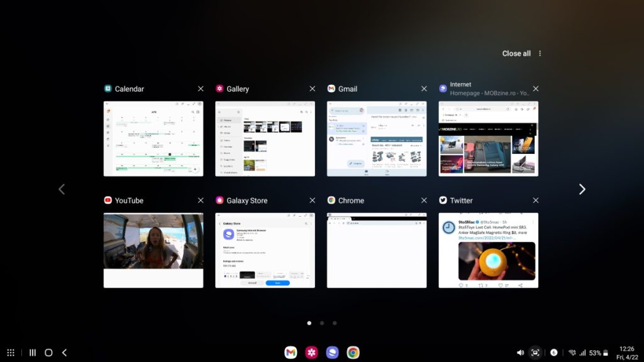Go to previous page of recent apps
The height and width of the screenshot is (362, 644).
point(62,189)
